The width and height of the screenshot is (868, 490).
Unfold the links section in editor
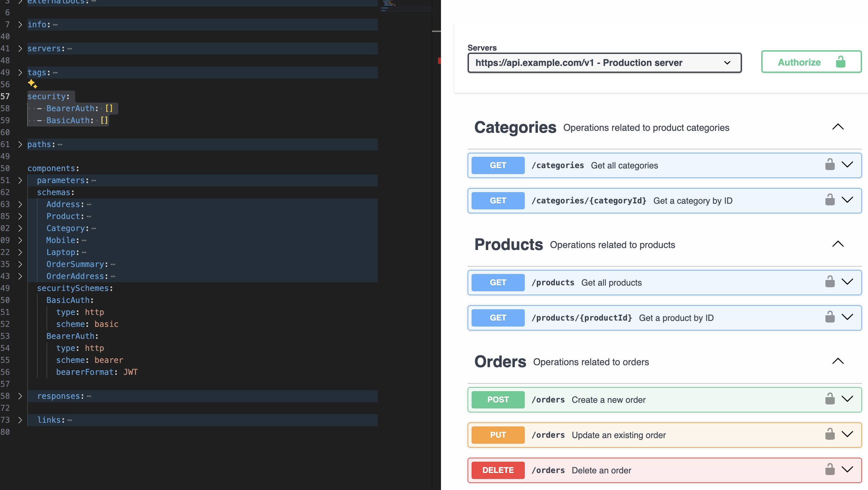20,420
